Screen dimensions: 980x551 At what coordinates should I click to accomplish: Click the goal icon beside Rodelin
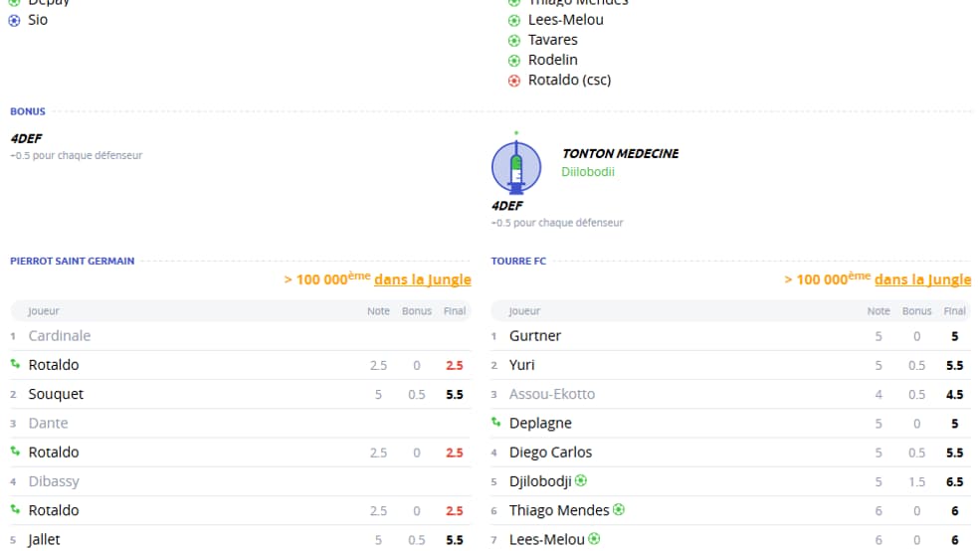(x=514, y=61)
